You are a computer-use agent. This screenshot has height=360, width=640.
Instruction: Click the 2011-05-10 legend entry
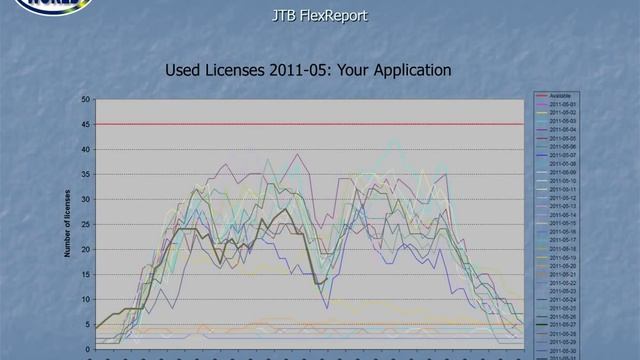click(556, 181)
